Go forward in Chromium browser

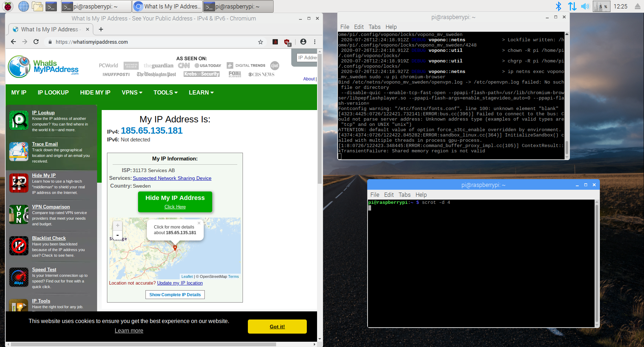point(25,42)
